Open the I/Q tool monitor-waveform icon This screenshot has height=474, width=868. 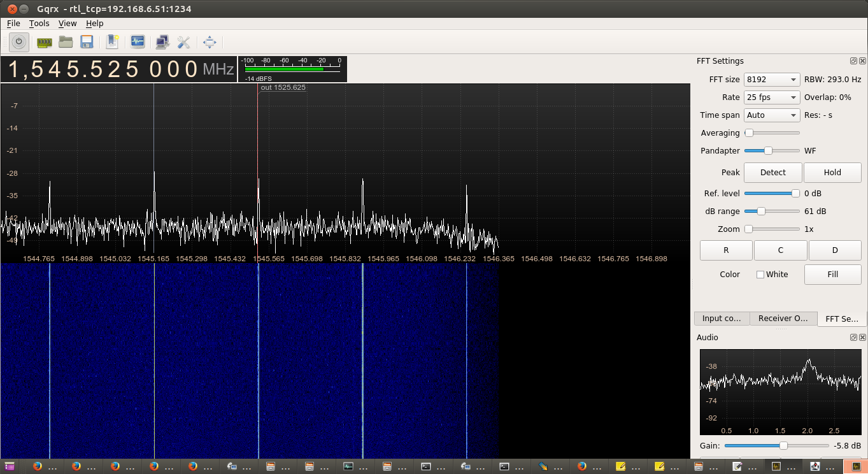pyautogui.click(x=138, y=42)
